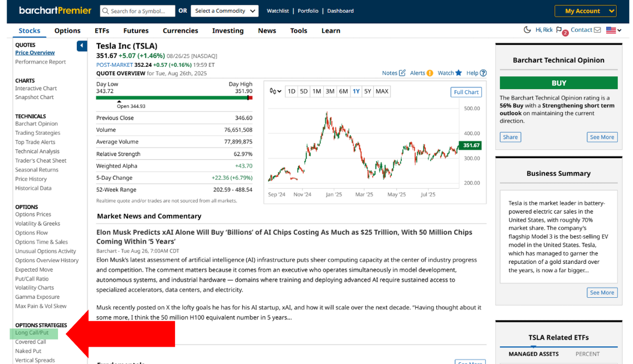The image size is (633, 364).
Task: Set chart period to MAX
Action: (x=382, y=91)
